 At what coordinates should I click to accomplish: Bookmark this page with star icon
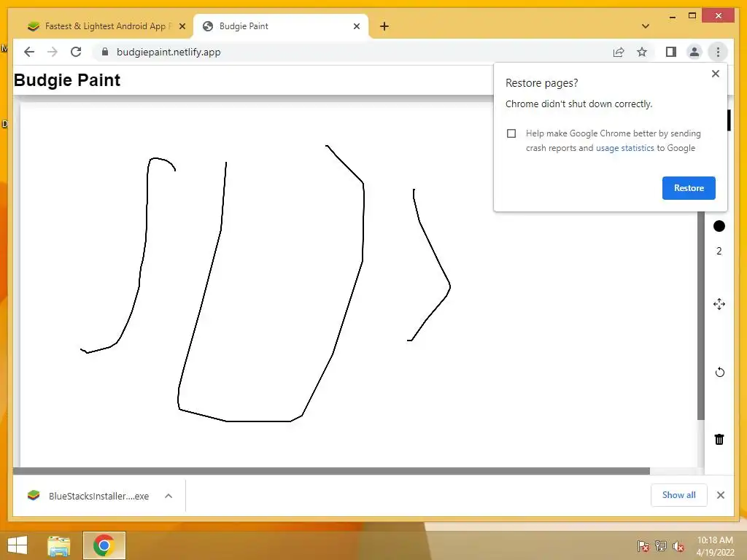tap(642, 52)
